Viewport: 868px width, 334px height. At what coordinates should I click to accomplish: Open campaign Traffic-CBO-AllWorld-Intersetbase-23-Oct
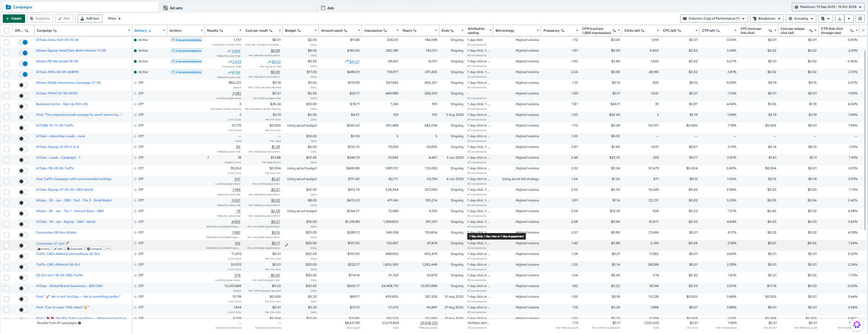tap(68, 254)
